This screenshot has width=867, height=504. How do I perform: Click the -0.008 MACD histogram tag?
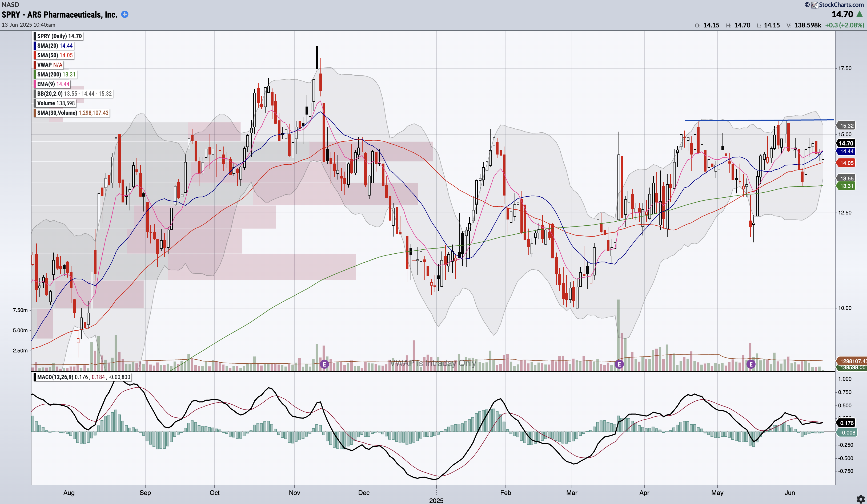coord(846,433)
